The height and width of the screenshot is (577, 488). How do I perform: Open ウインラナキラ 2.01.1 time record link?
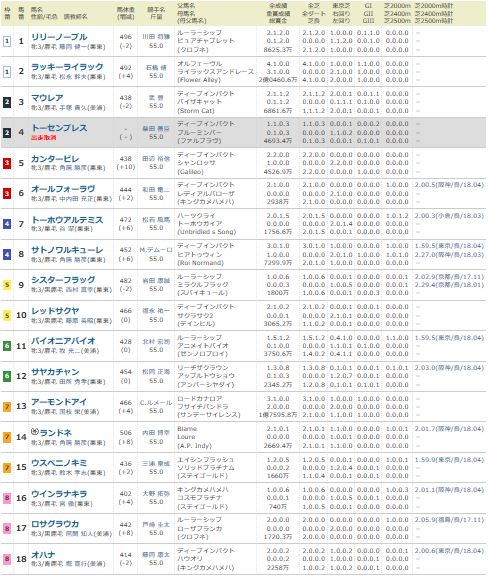[x=449, y=489]
